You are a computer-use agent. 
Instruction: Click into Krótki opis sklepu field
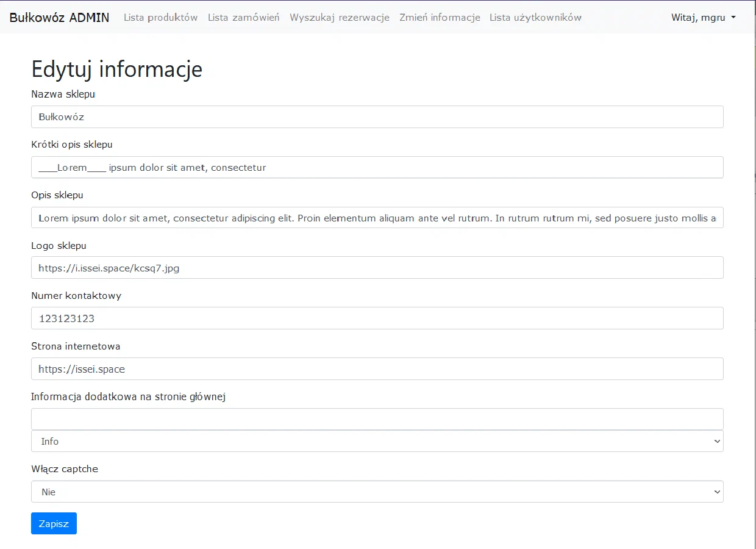377,167
